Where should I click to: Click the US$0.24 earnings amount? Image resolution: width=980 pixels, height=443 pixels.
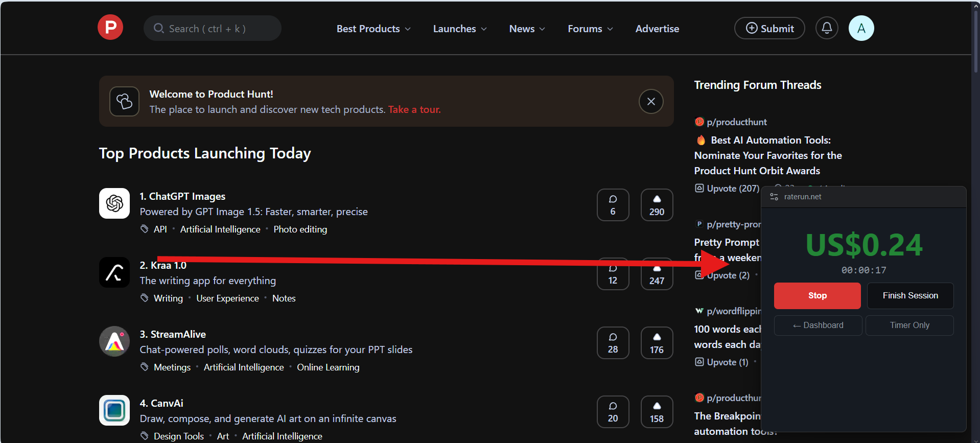tap(864, 245)
